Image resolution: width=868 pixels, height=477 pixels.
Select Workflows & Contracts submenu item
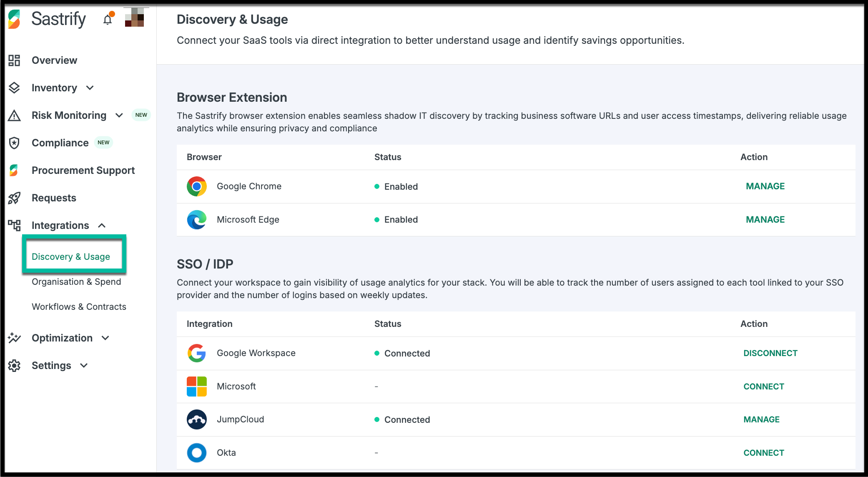[79, 306]
